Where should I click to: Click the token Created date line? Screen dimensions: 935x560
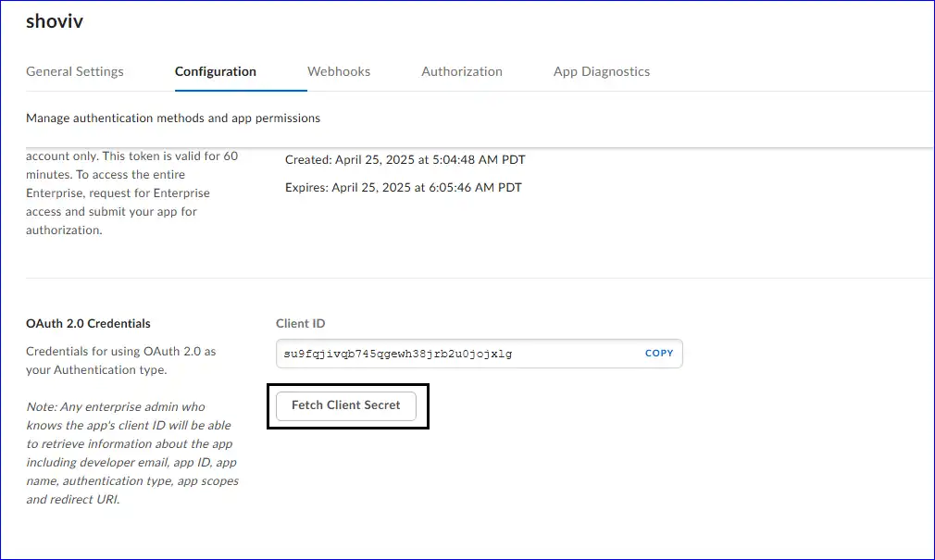pyautogui.click(x=405, y=160)
